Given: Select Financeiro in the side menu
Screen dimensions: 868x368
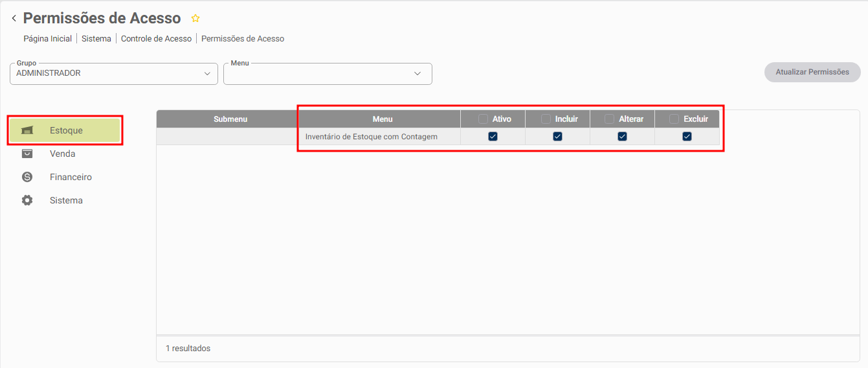Looking at the screenshot, I should click(71, 177).
